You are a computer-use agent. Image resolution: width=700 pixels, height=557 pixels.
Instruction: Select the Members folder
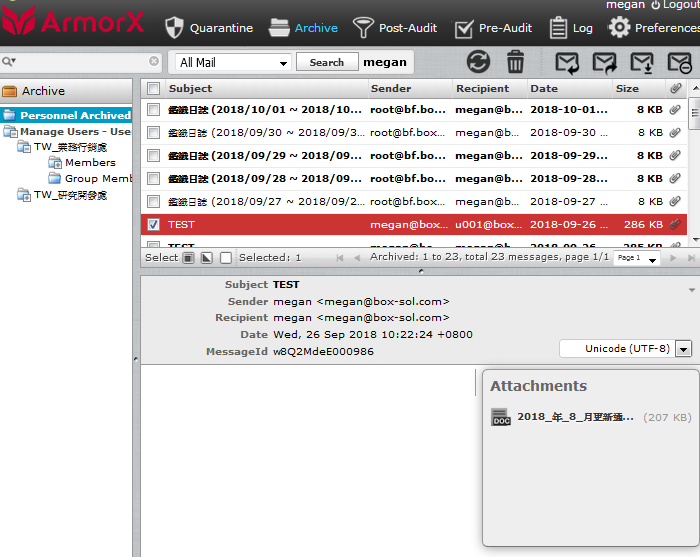[82, 162]
